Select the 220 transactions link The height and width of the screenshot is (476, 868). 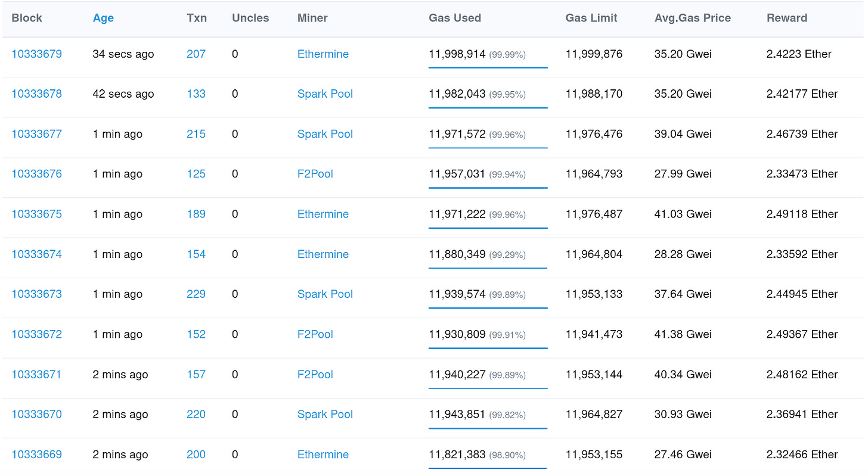click(196, 415)
